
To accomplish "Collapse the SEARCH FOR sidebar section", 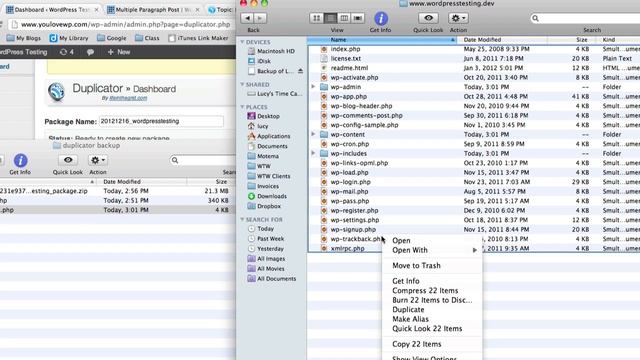I will click(242, 220).
